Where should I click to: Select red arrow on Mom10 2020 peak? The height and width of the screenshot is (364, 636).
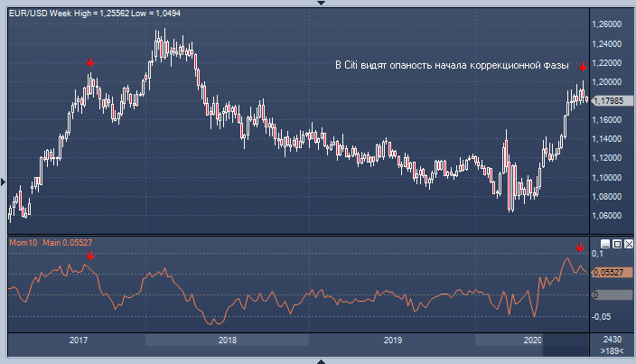(580, 247)
